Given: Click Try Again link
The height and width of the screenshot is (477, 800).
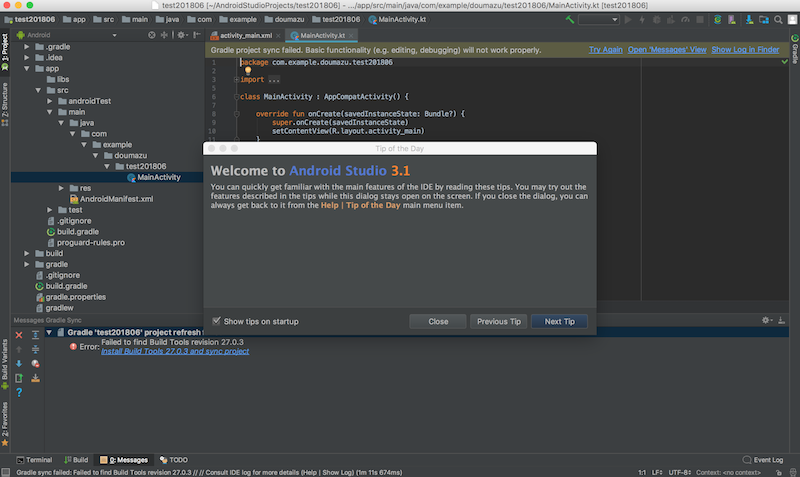Looking at the screenshot, I should [x=606, y=49].
